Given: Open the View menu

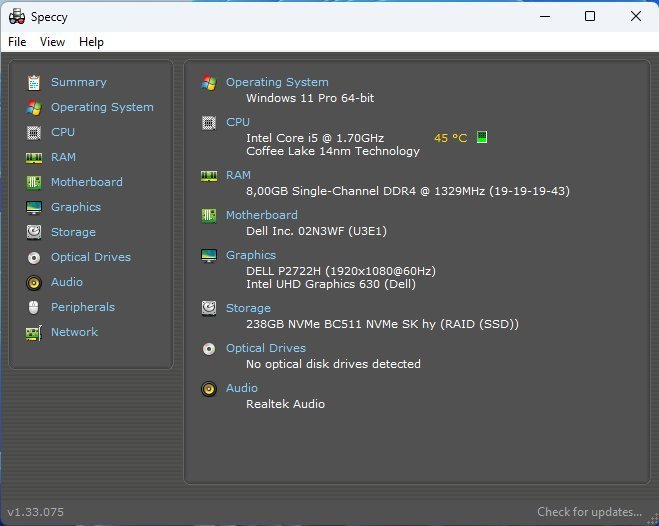Looking at the screenshot, I should pyautogui.click(x=53, y=42).
